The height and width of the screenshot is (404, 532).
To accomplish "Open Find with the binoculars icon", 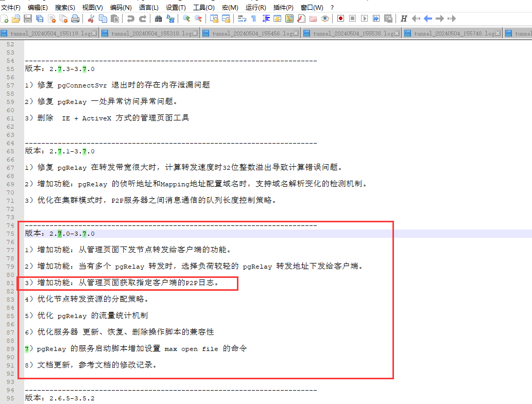I will (x=158, y=19).
